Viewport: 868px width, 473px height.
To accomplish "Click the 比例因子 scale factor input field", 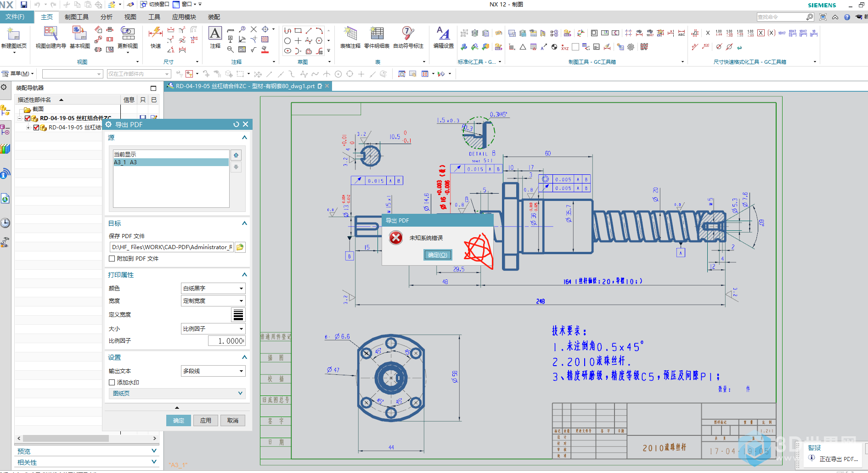I will 226,341.
